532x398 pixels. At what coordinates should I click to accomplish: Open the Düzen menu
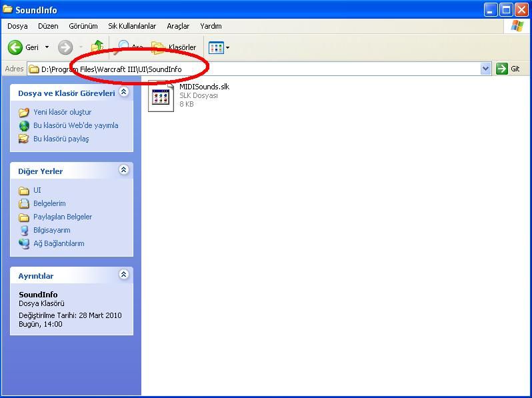[48, 26]
